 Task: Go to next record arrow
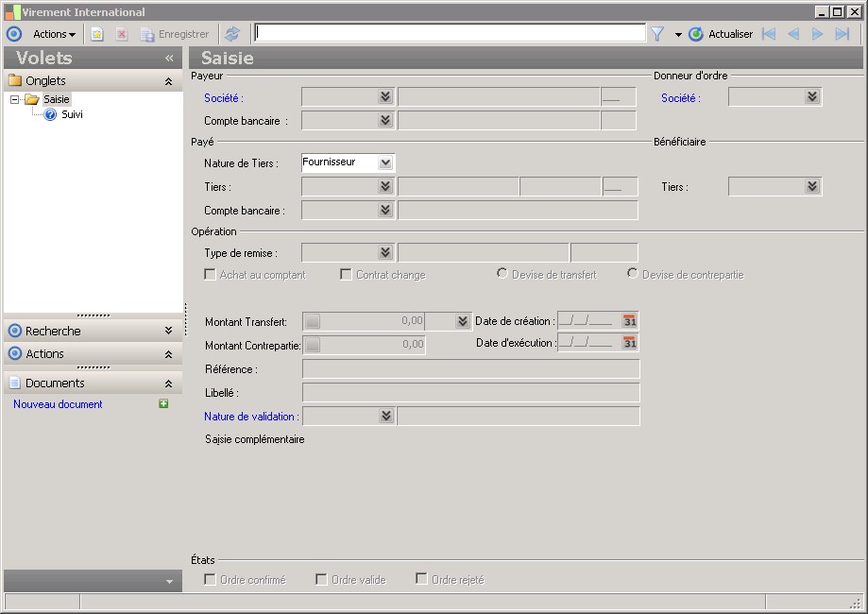817,34
